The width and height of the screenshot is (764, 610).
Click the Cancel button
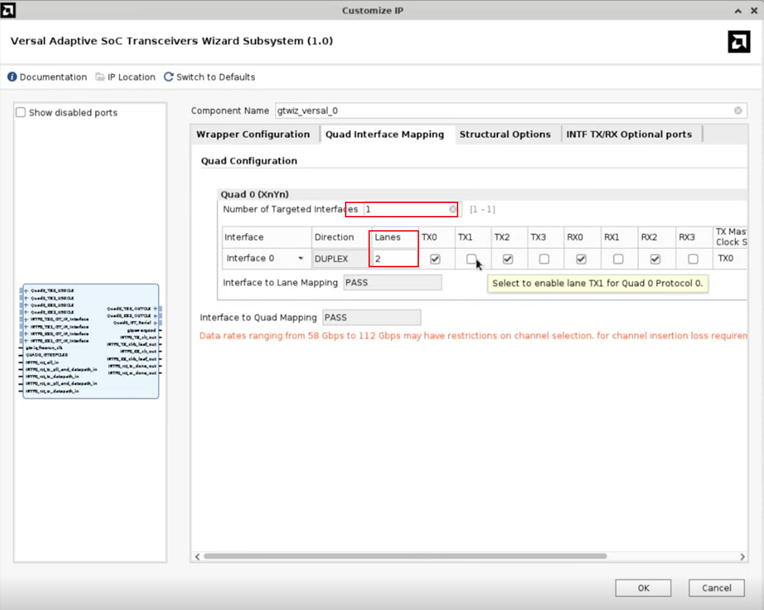[x=716, y=588]
